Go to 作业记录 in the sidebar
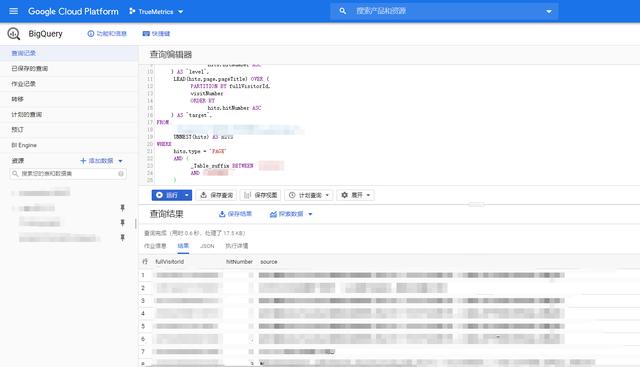640x367 pixels. coord(69,84)
